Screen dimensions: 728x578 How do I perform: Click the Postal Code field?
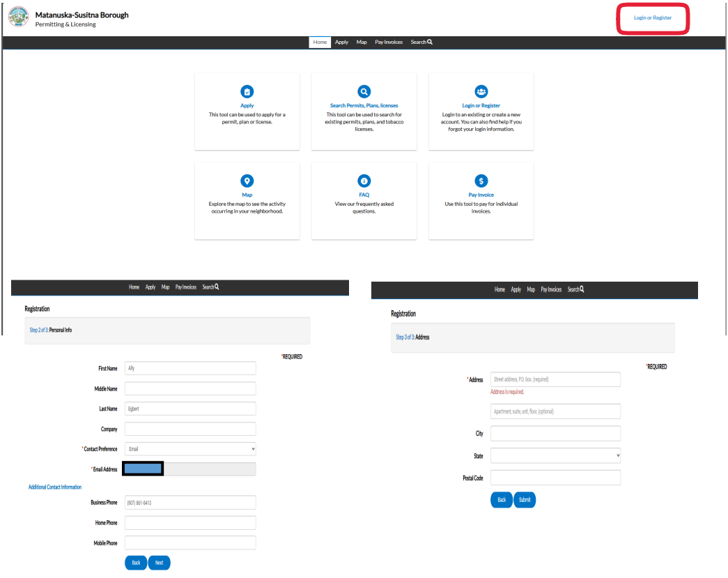click(x=555, y=478)
